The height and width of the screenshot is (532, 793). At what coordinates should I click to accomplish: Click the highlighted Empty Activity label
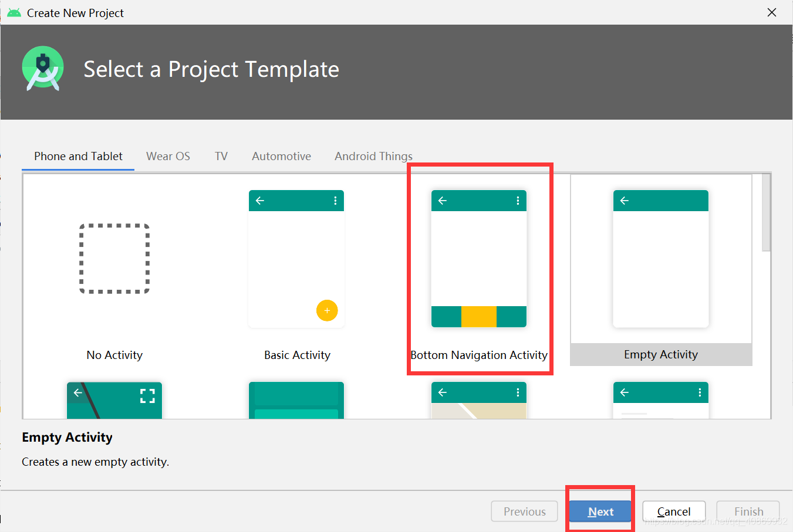coord(661,354)
